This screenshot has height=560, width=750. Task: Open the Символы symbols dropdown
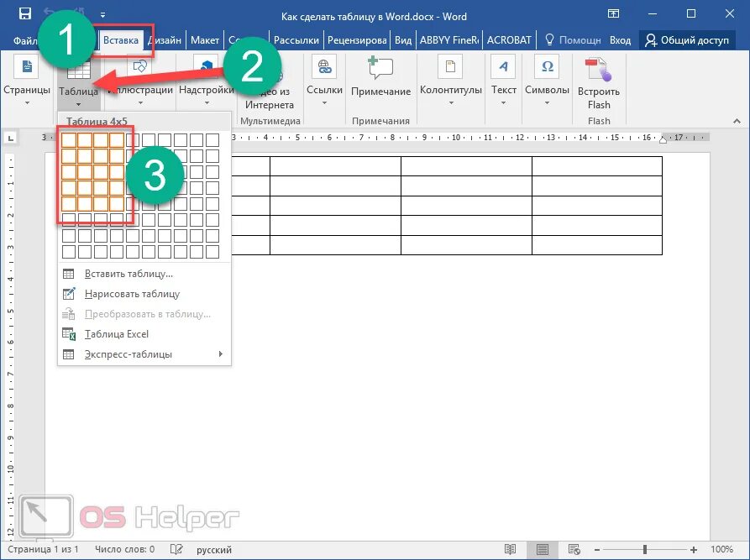(x=548, y=81)
